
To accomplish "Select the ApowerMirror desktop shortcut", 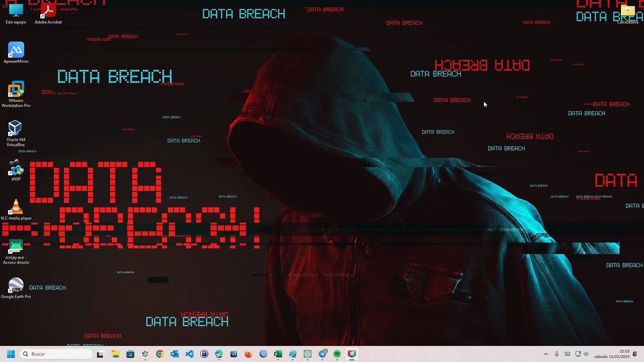I will point(16,53).
